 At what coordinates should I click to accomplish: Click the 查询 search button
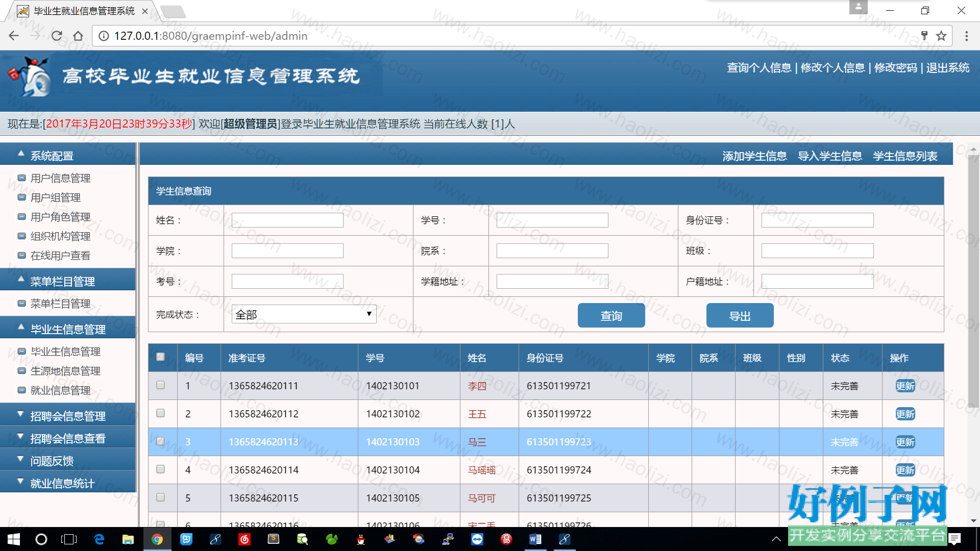[611, 316]
